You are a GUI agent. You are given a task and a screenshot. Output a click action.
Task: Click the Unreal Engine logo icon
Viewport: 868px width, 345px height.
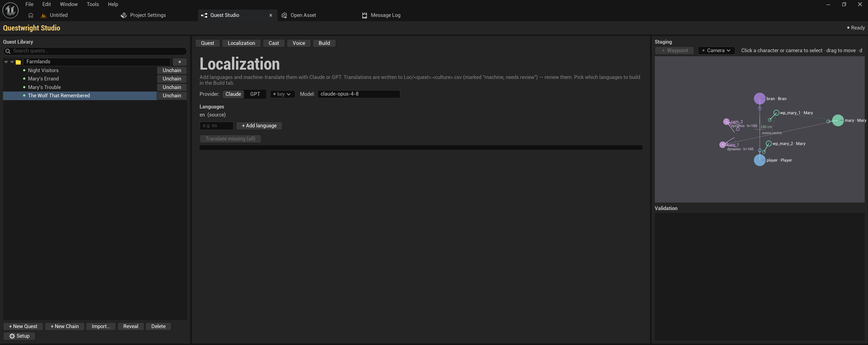10,10
